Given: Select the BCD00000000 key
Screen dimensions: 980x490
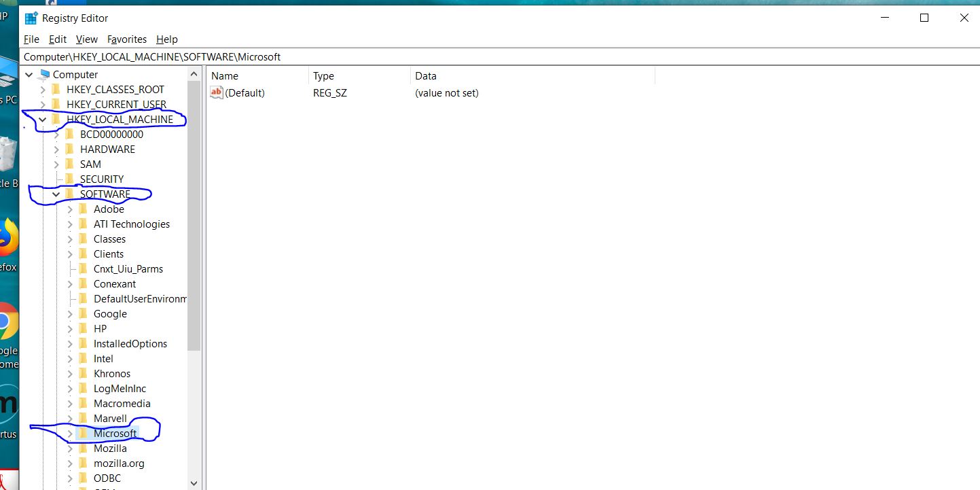Looking at the screenshot, I should (x=111, y=135).
